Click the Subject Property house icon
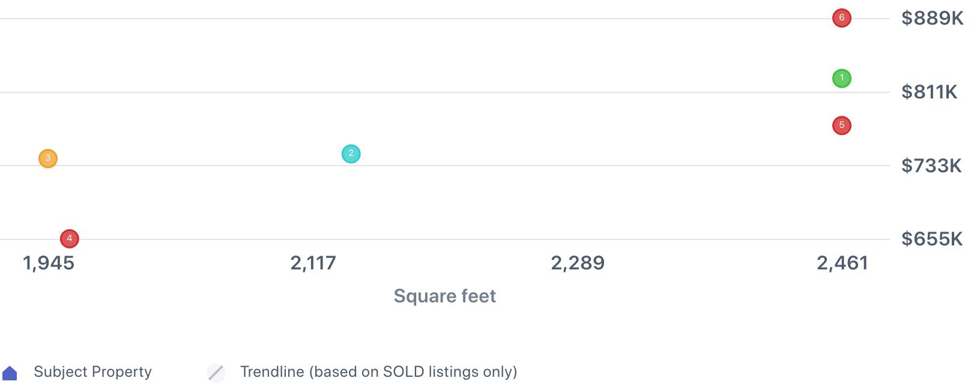The height and width of the screenshot is (390, 980). pyautogui.click(x=10, y=373)
